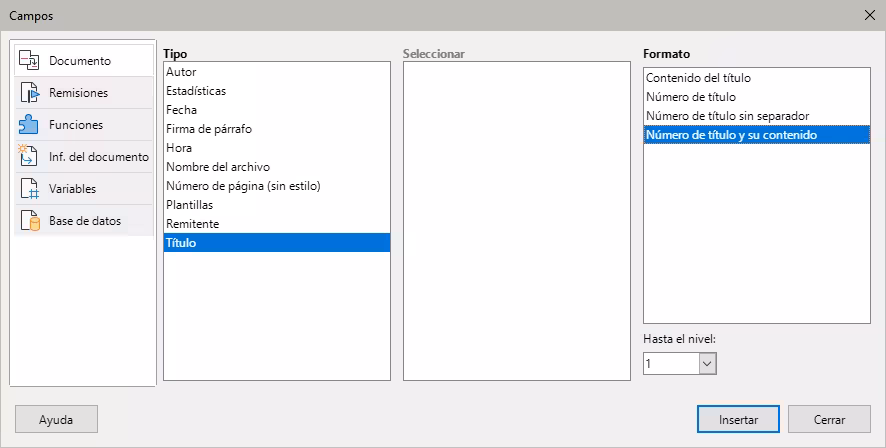Select Autor in the Tipo list
886x448 pixels.
point(181,72)
